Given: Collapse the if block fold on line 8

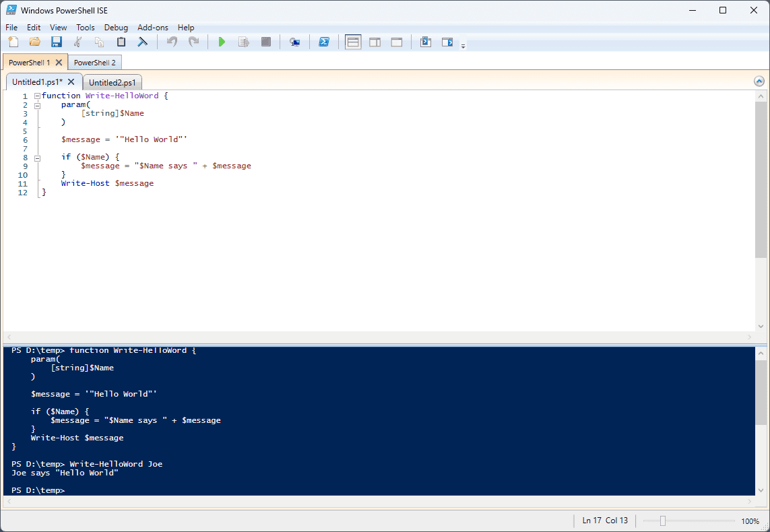Looking at the screenshot, I should point(37,158).
